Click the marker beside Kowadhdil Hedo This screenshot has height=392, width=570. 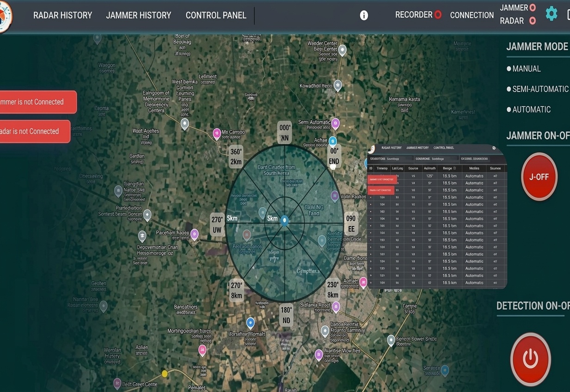click(338, 86)
